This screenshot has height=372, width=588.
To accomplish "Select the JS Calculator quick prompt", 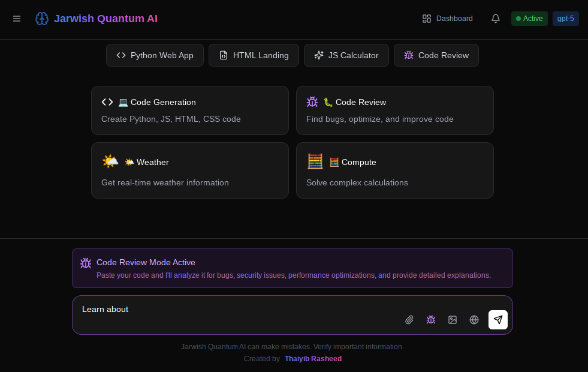I will point(346,55).
